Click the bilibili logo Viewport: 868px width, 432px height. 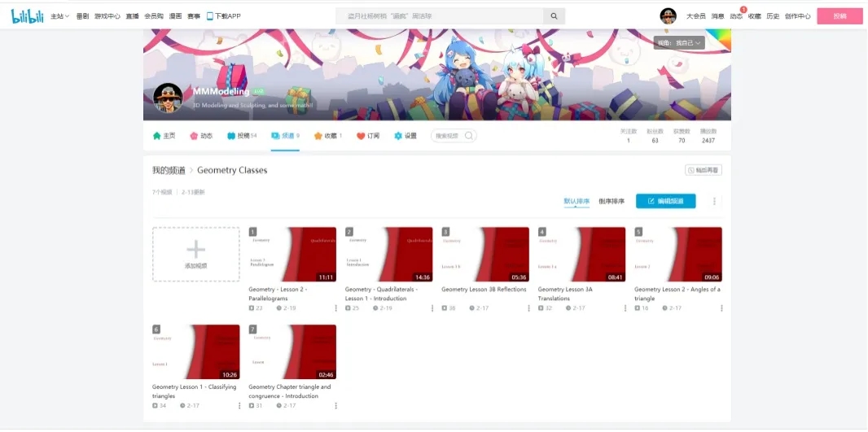28,16
